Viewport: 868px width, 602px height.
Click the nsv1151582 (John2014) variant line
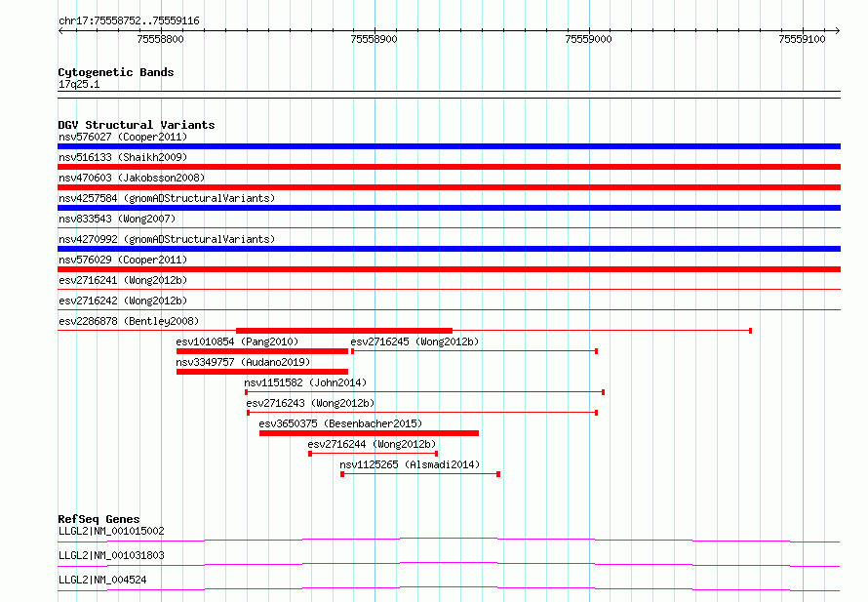click(x=424, y=392)
